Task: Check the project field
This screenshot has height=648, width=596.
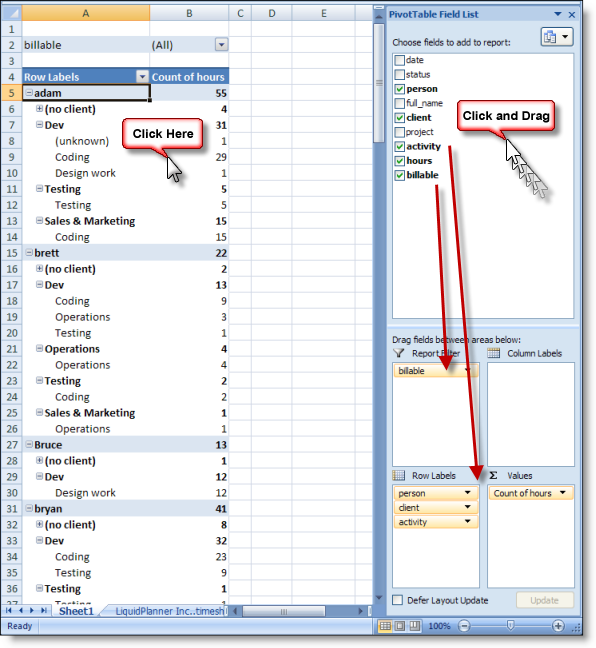Action: click(399, 132)
